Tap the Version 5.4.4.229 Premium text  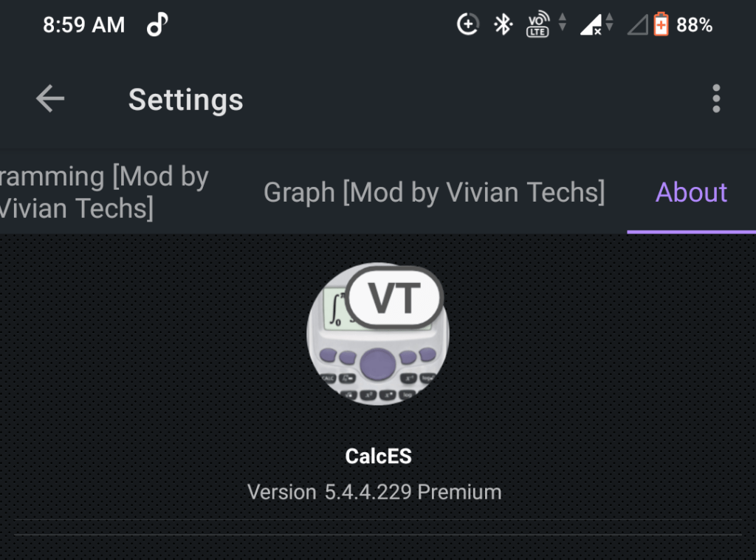374,492
